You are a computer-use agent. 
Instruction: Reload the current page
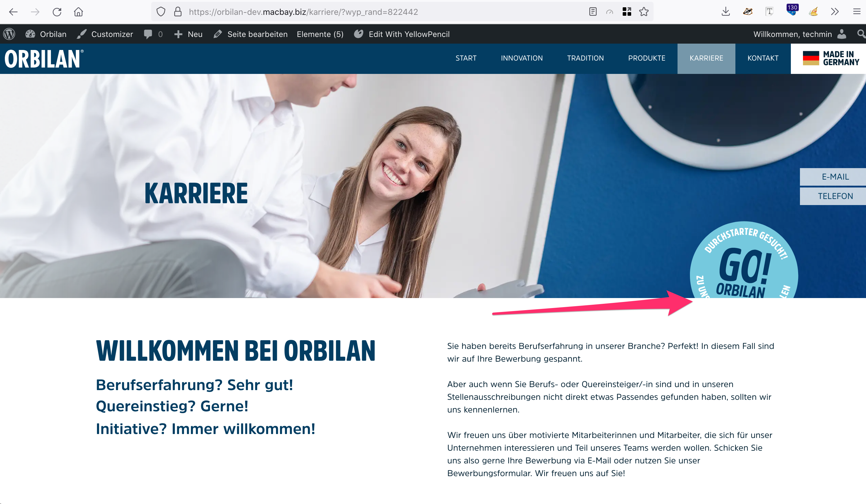(x=57, y=12)
